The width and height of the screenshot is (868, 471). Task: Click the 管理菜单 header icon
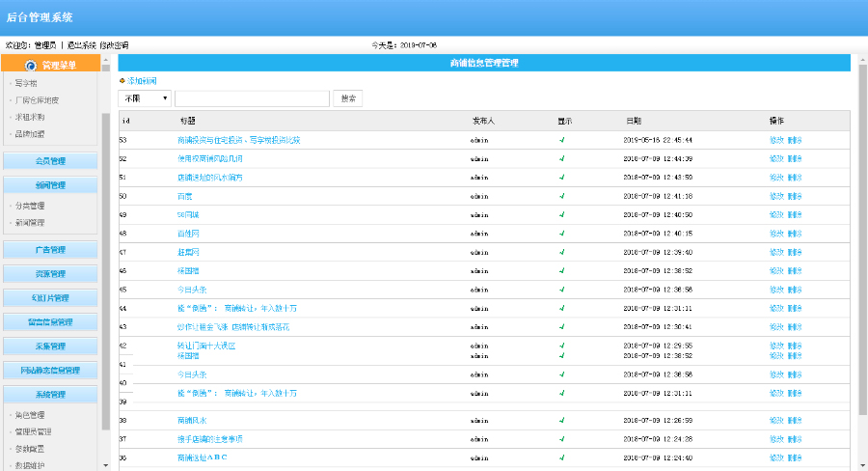[30, 66]
